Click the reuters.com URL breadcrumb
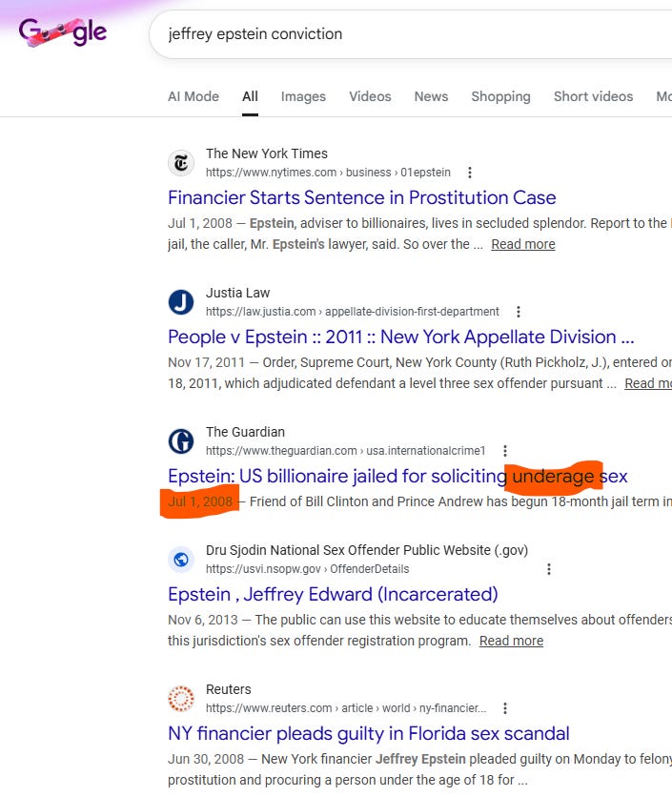672x797 pixels. (x=346, y=708)
